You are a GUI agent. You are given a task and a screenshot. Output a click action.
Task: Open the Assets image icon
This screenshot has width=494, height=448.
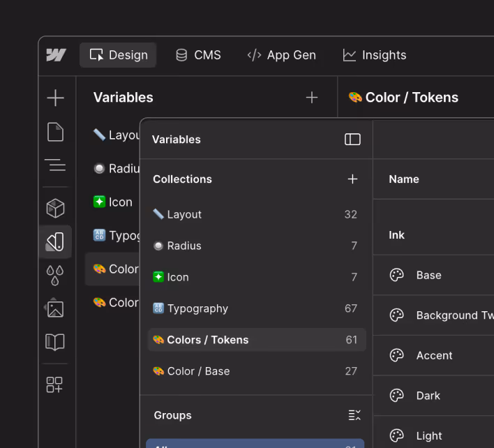tap(55, 308)
